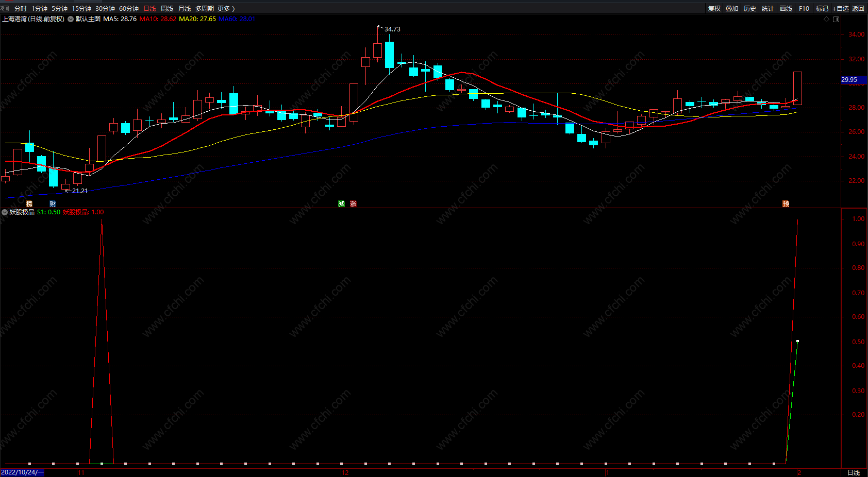This screenshot has height=477, width=868.
Task: Click the red 涨 marker icon
Action: coord(353,204)
